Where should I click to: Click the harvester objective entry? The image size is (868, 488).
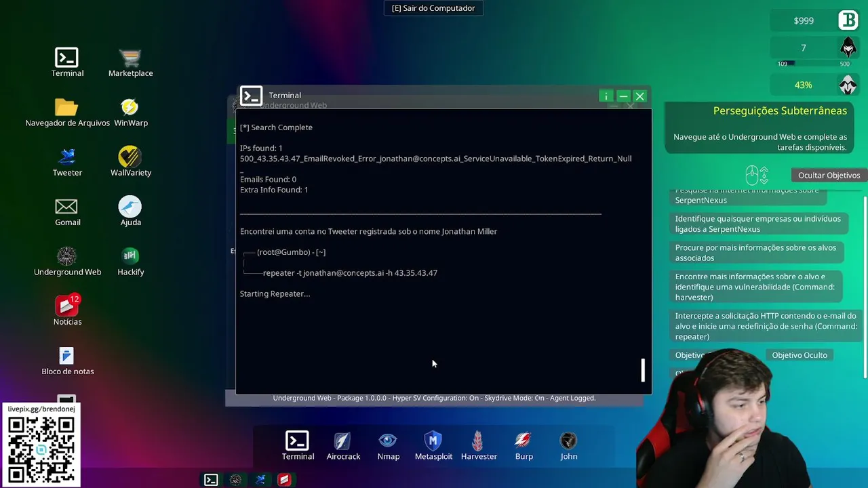point(755,287)
